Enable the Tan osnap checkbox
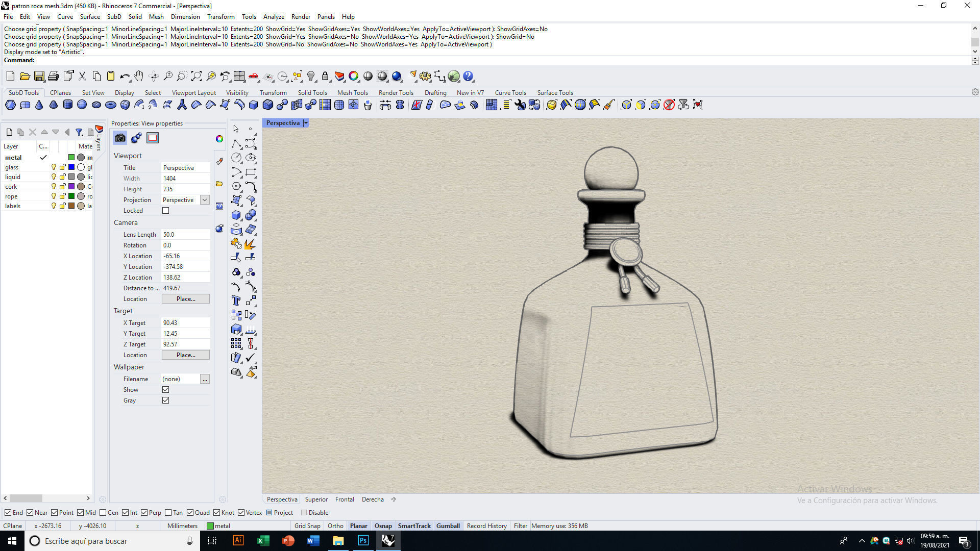 click(x=168, y=513)
